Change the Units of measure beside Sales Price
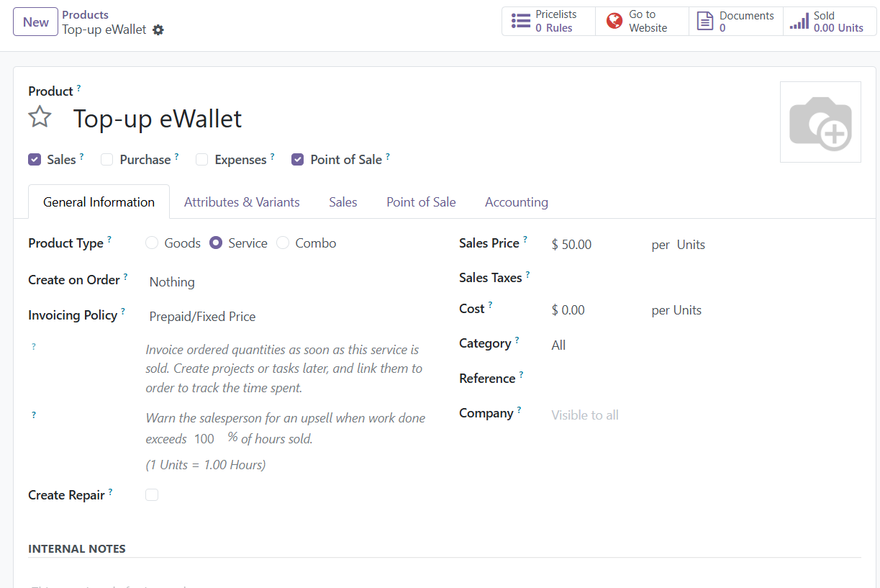Viewport: 880px width, 588px height. 691,245
